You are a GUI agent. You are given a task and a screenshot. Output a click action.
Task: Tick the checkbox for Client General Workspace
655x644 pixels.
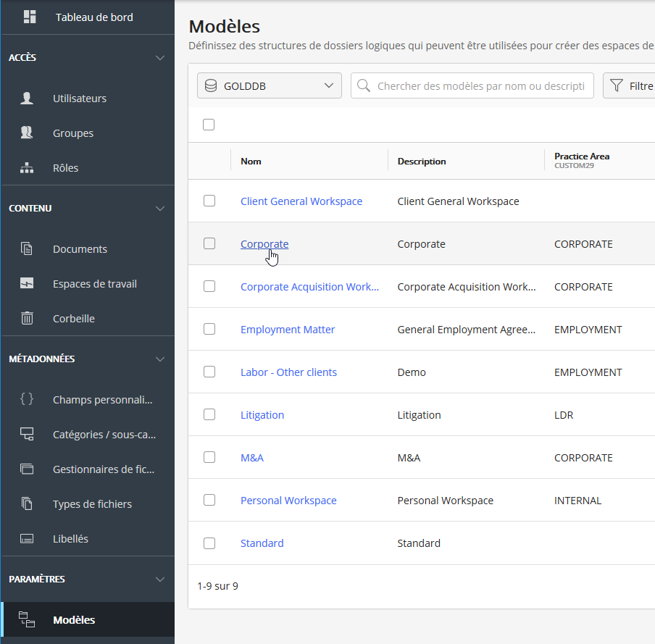(x=209, y=201)
